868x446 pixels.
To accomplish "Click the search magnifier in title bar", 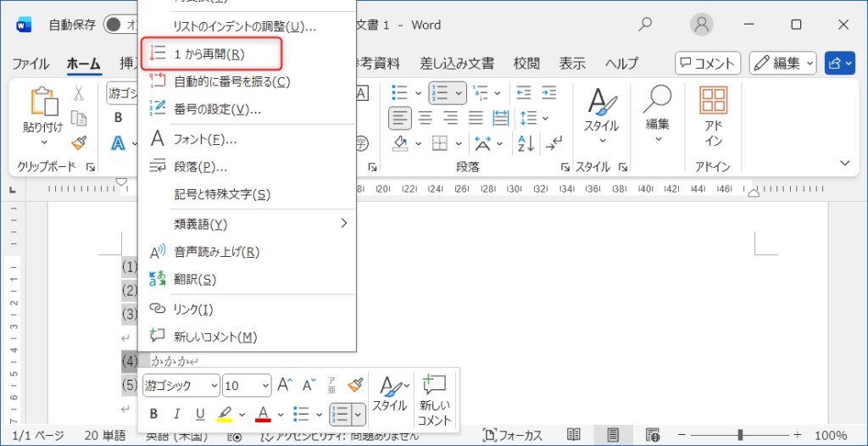I will pyautogui.click(x=646, y=25).
